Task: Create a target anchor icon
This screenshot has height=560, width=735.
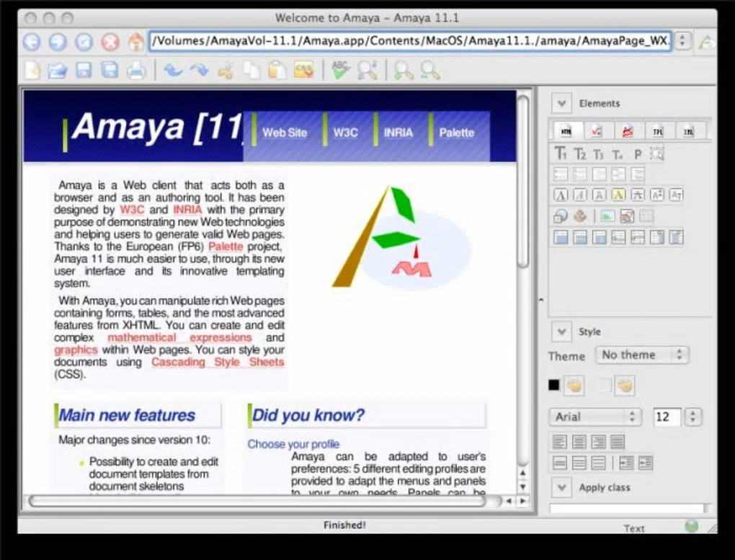Action: coord(580,216)
